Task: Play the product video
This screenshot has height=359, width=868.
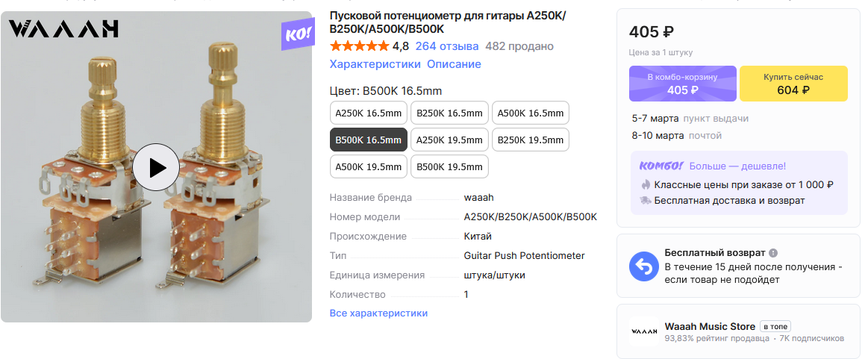Action: pos(156,167)
